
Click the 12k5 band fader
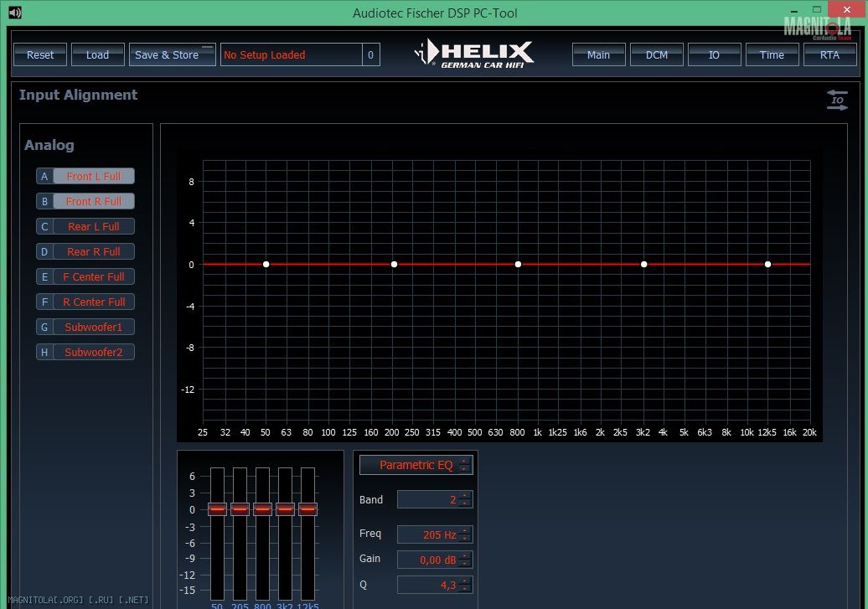coord(307,508)
